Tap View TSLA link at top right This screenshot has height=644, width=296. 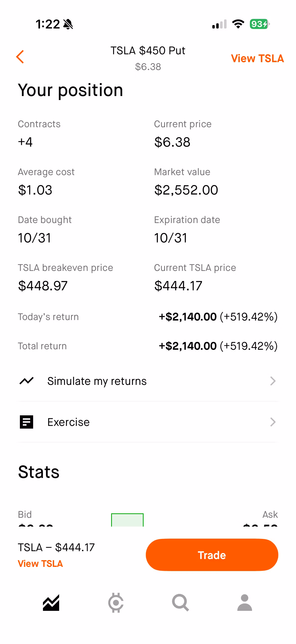pos(257,58)
